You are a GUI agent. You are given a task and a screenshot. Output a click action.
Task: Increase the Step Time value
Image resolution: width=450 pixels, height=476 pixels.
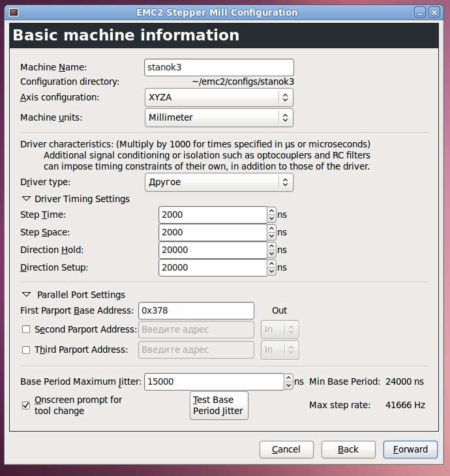click(272, 211)
